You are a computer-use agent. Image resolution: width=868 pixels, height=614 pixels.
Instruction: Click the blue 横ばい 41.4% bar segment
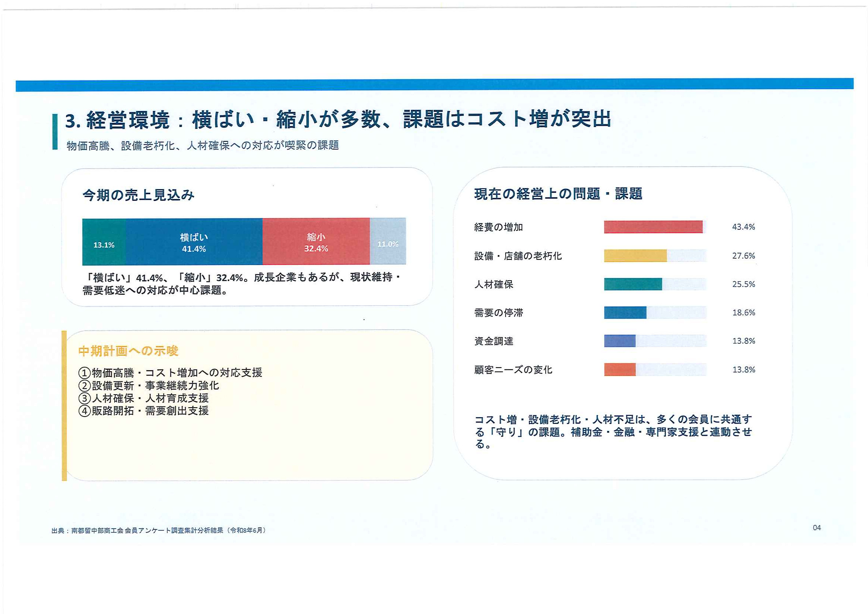[x=194, y=242]
